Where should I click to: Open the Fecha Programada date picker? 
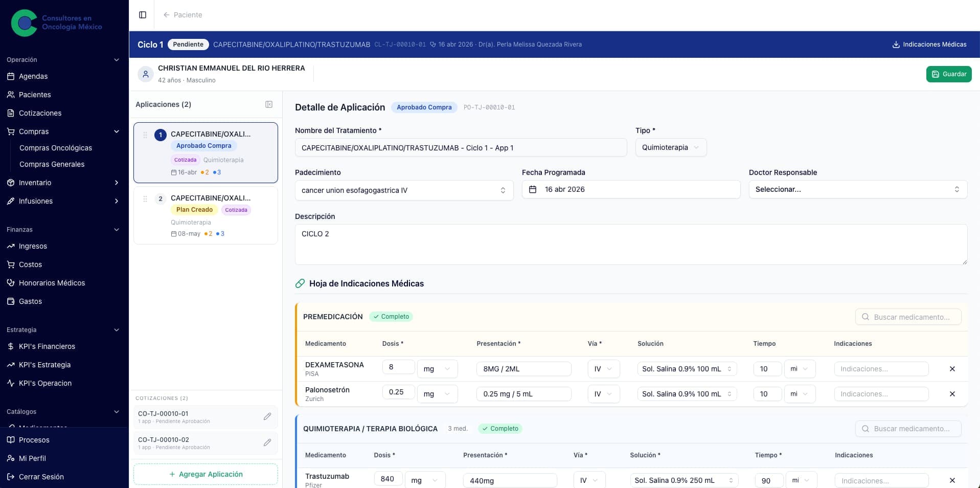click(x=631, y=189)
